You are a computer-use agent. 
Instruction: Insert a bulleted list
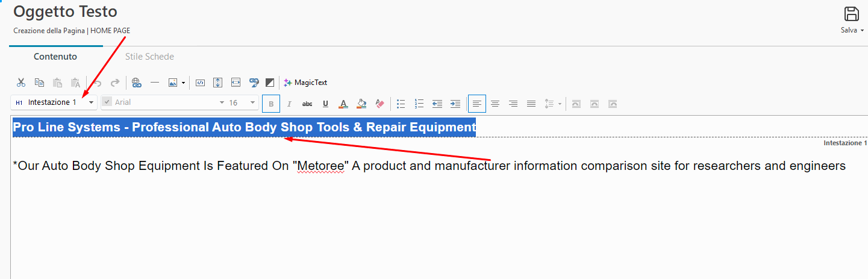(401, 104)
